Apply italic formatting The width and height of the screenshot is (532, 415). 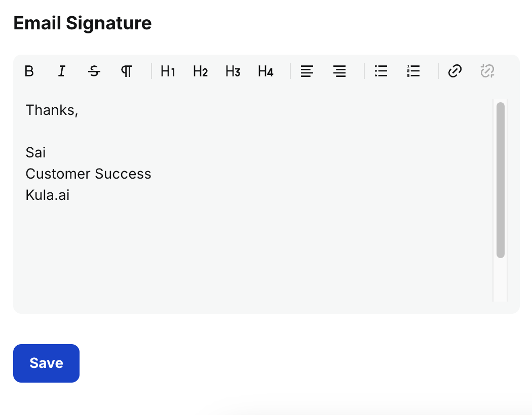point(62,71)
